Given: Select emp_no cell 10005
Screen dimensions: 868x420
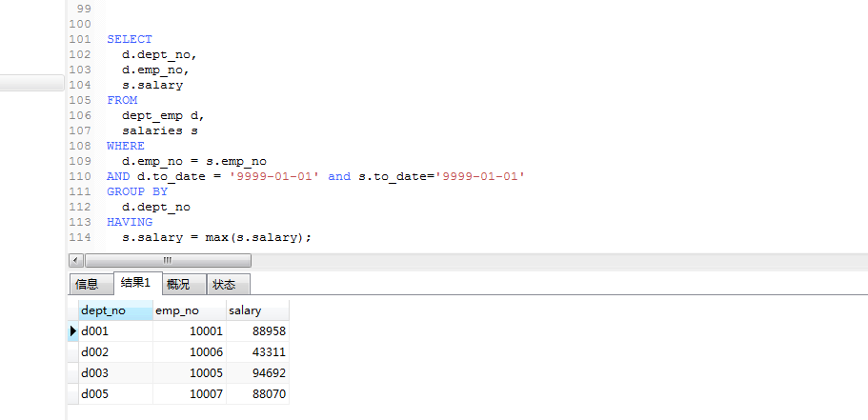Looking at the screenshot, I should (x=190, y=373).
